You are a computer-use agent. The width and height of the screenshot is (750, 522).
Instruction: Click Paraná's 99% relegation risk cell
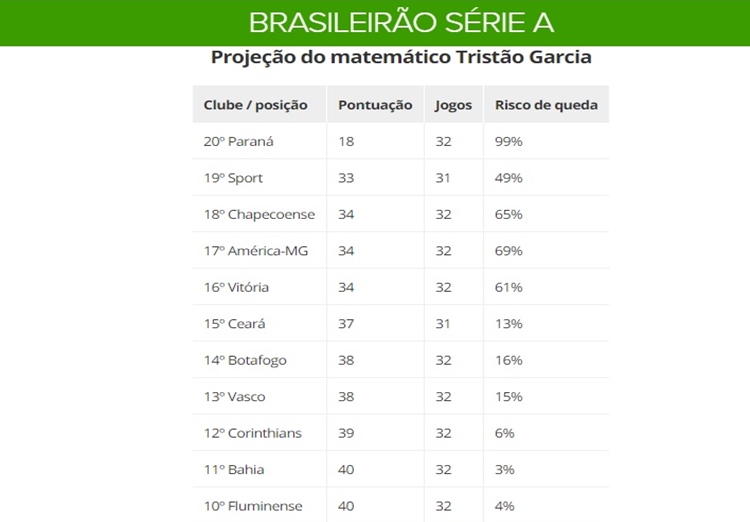pos(509,141)
